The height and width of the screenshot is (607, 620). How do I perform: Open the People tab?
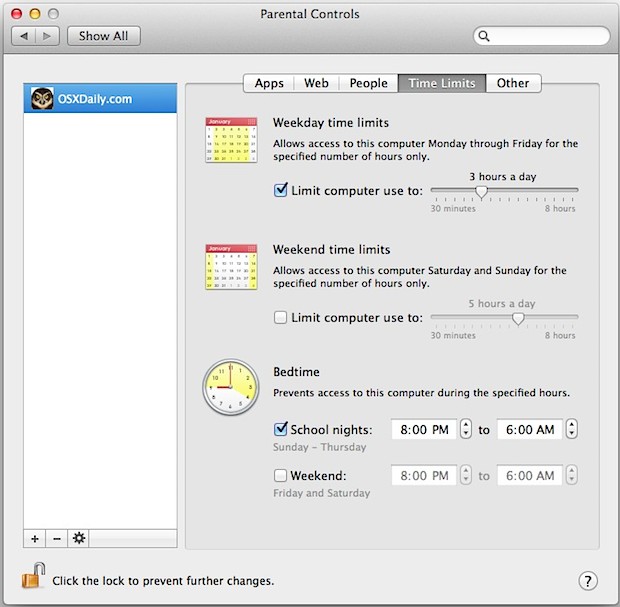click(x=369, y=83)
